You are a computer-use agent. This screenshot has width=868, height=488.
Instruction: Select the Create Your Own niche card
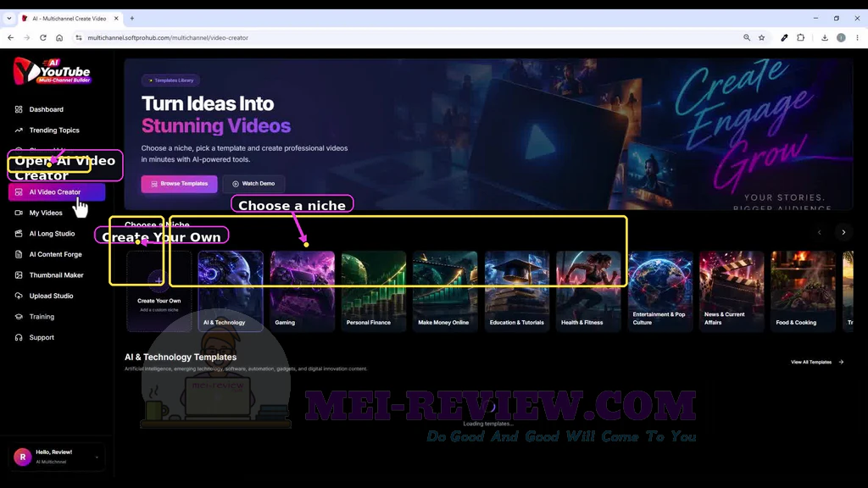(159, 291)
